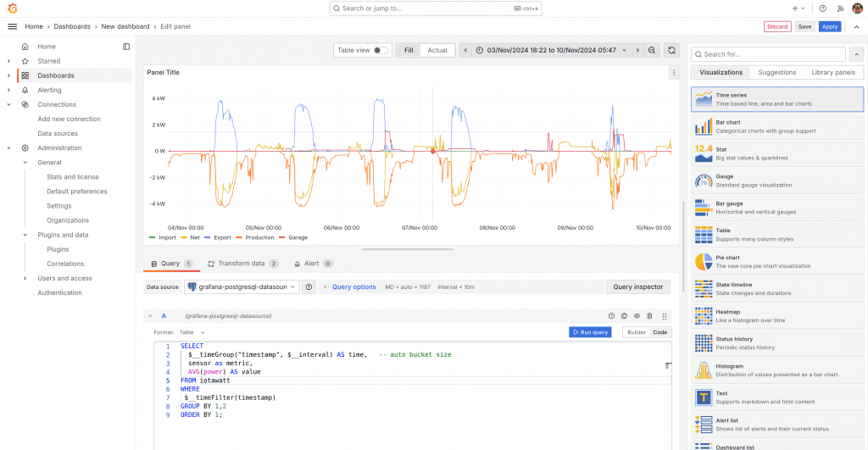The width and height of the screenshot is (868, 450).
Task: Toggle the Table view switch
Action: (381, 50)
